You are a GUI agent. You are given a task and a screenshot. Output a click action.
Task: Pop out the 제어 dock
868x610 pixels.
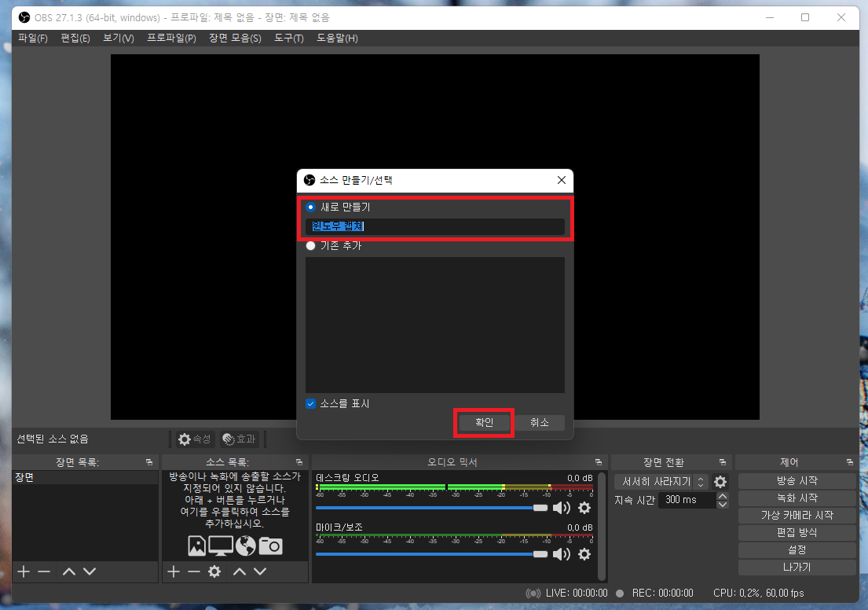point(850,462)
